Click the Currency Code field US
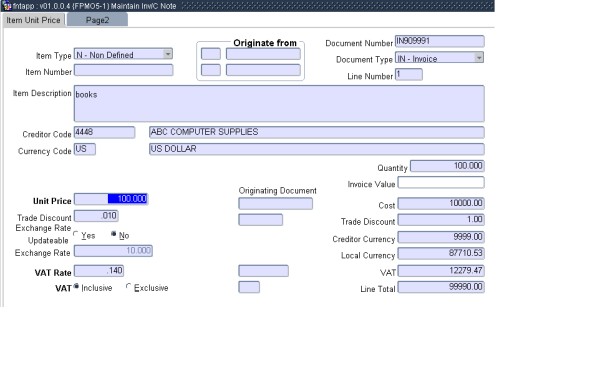 [x=85, y=149]
